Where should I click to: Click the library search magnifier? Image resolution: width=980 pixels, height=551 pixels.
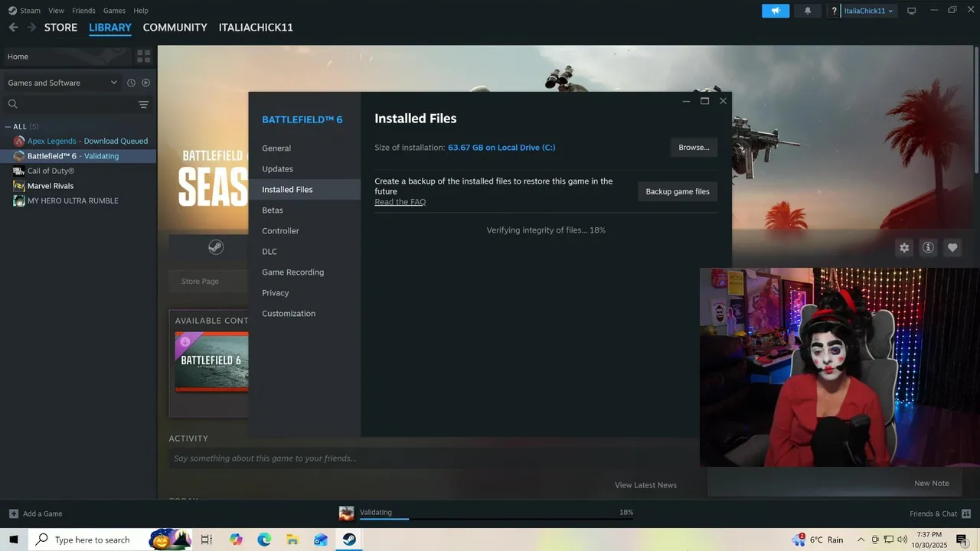click(x=12, y=104)
